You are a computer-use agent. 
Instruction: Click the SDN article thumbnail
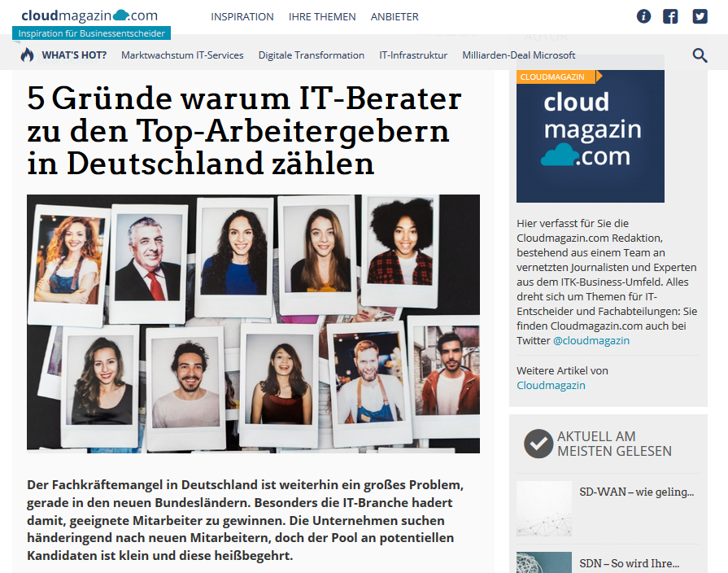pos(543,562)
